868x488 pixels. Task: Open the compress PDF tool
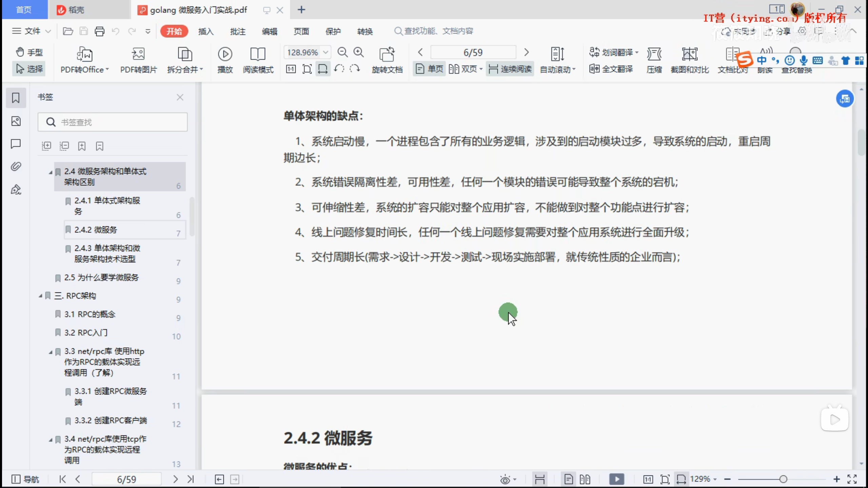(x=654, y=60)
